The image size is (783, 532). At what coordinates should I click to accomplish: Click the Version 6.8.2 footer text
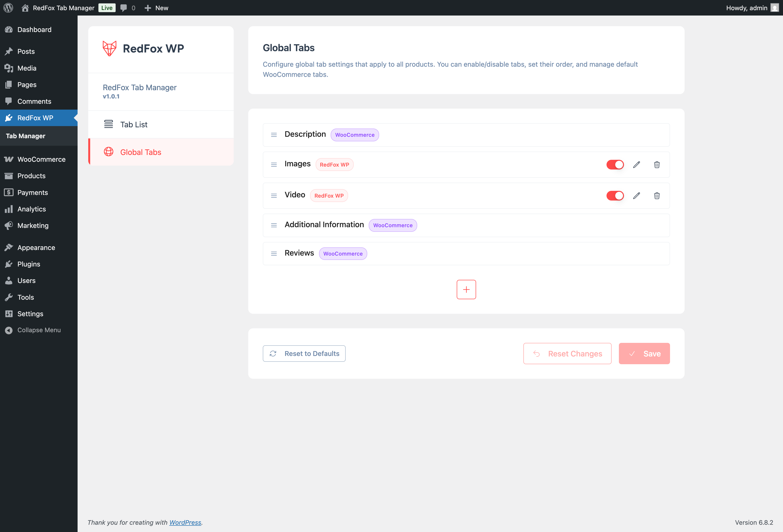coord(754,522)
